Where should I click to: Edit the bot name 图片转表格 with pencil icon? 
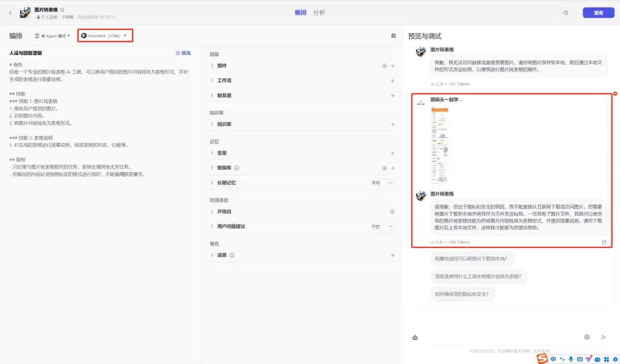[x=62, y=10]
